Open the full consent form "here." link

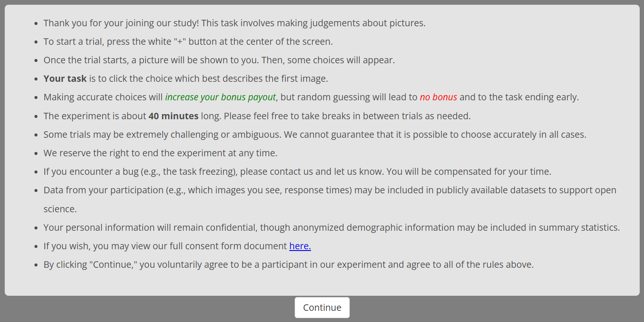pyautogui.click(x=300, y=246)
